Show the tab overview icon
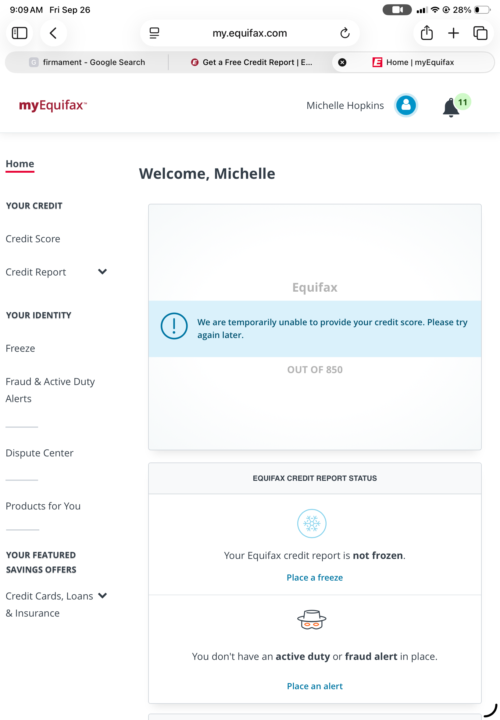The width and height of the screenshot is (500, 720). click(480, 33)
